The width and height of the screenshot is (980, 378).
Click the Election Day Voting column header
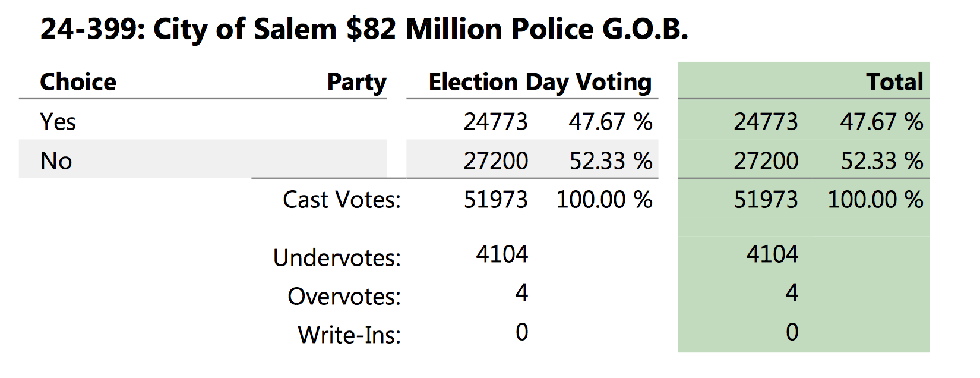click(540, 82)
